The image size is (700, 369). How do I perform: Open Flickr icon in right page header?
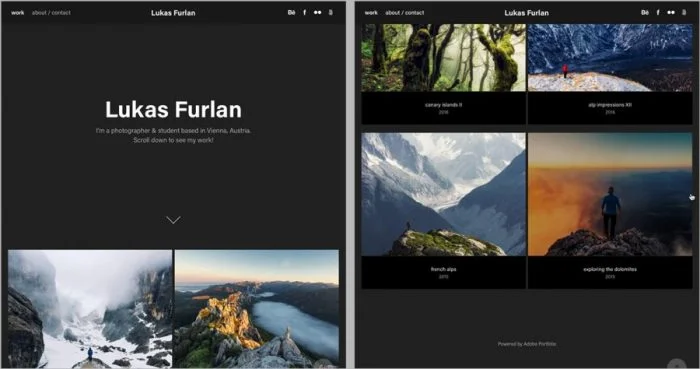(671, 12)
